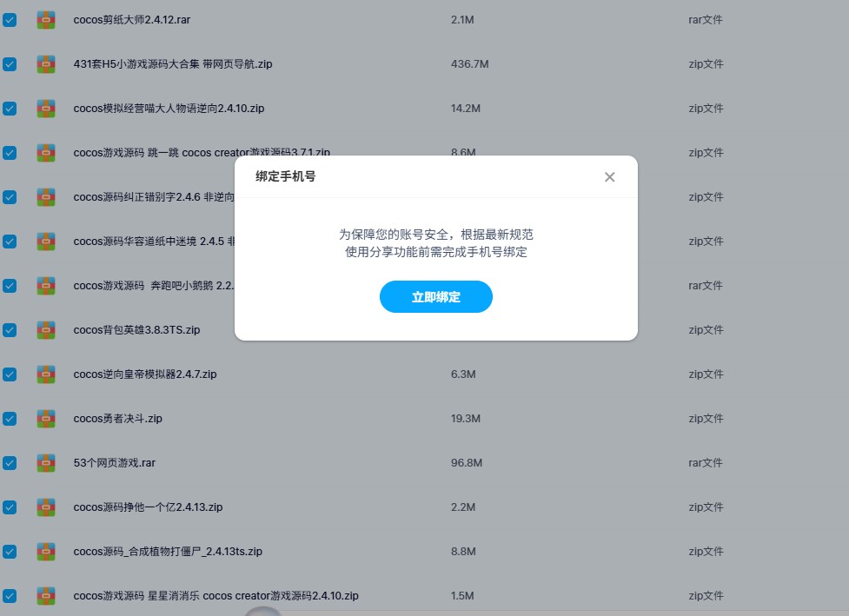This screenshot has height=616, width=849.
Task: Toggle checkbox for cocos背包英雄3.8.3TS.zip
Action: point(10,330)
